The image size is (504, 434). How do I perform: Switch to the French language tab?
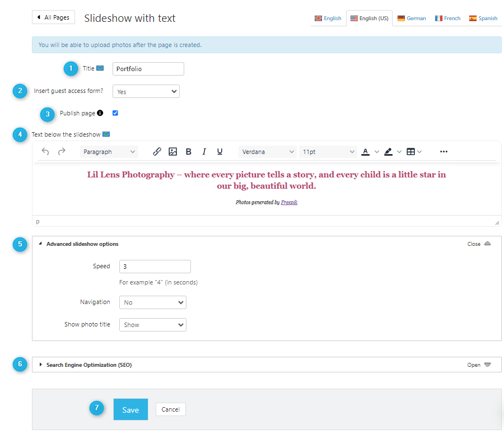(448, 18)
